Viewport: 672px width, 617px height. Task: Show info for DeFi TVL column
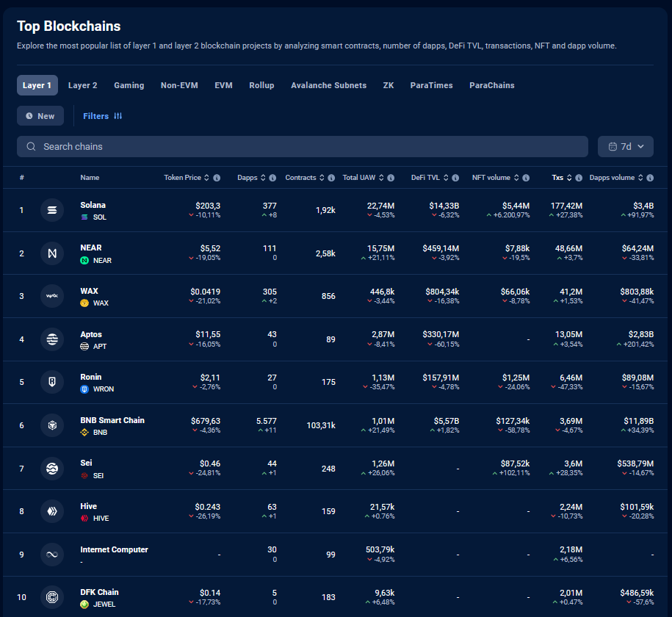pyautogui.click(x=455, y=178)
